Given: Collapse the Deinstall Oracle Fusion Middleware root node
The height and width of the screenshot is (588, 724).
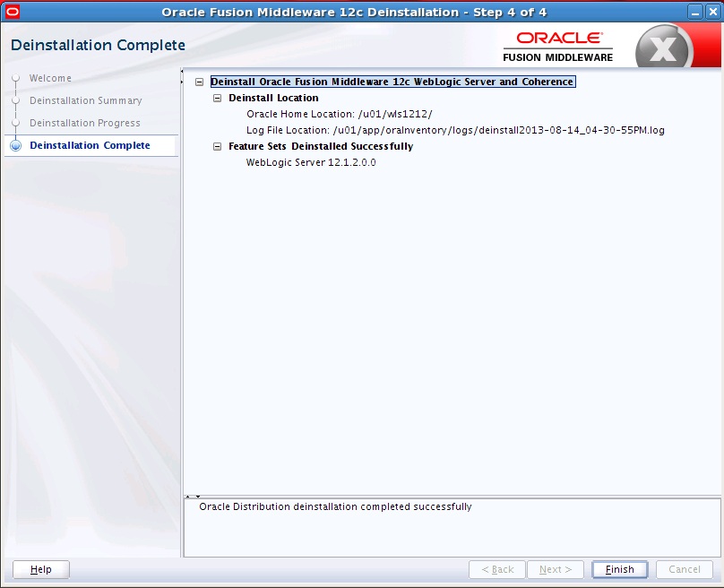Looking at the screenshot, I should tap(200, 82).
